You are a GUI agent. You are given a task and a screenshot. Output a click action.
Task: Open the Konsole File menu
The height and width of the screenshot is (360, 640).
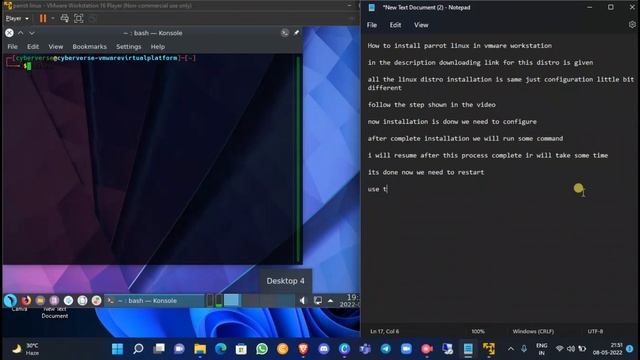click(12, 47)
